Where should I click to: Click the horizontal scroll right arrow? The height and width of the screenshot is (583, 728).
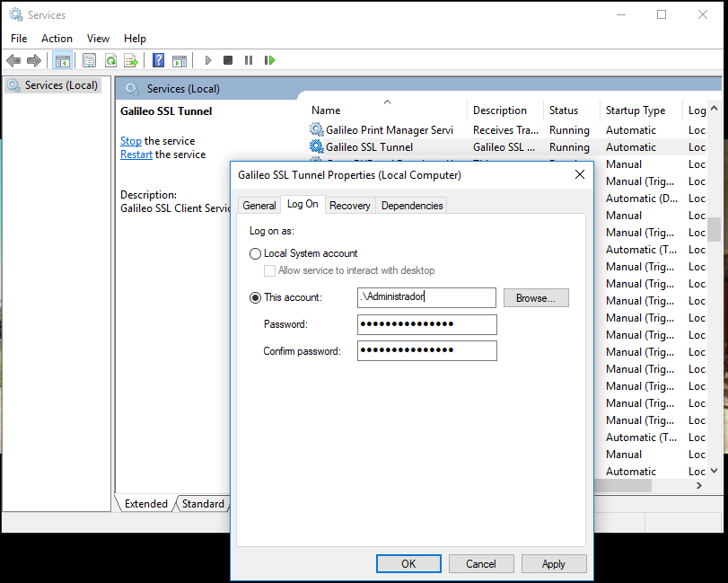tap(699, 485)
